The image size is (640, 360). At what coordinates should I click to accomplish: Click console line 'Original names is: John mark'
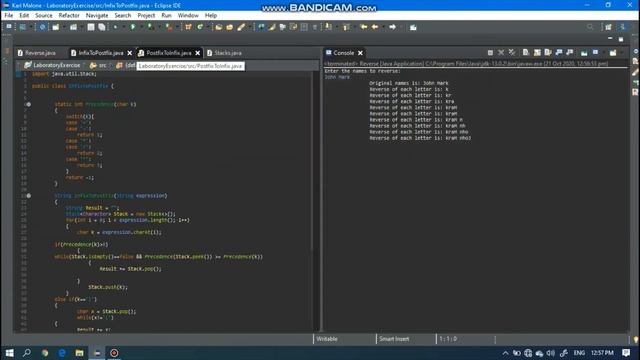pos(409,83)
